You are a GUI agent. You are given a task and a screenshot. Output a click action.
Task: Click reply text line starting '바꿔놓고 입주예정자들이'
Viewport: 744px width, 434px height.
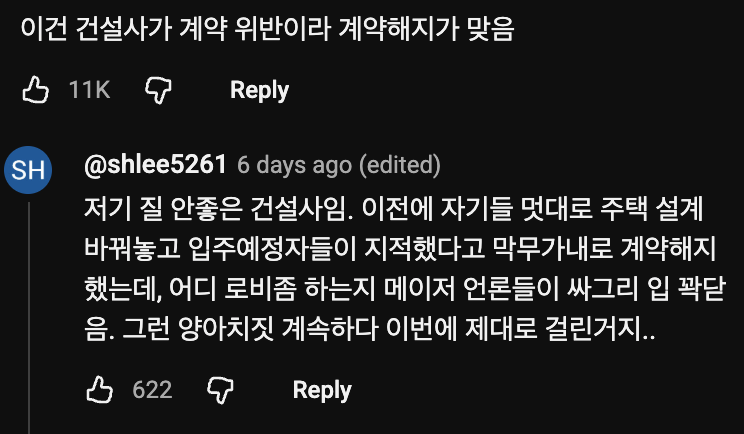point(400,249)
